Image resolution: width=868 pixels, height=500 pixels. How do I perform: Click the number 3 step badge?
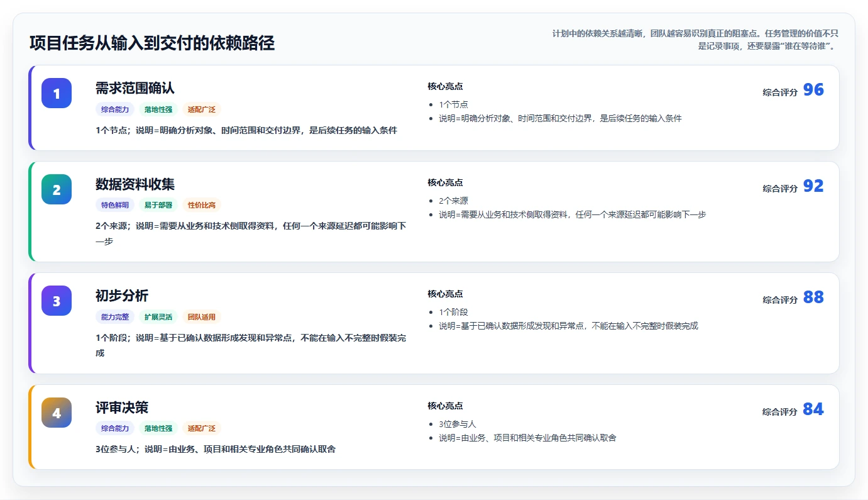click(57, 301)
